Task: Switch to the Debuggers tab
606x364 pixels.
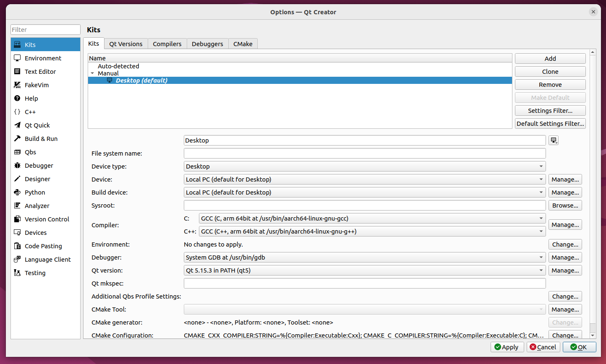Action: pos(207,44)
